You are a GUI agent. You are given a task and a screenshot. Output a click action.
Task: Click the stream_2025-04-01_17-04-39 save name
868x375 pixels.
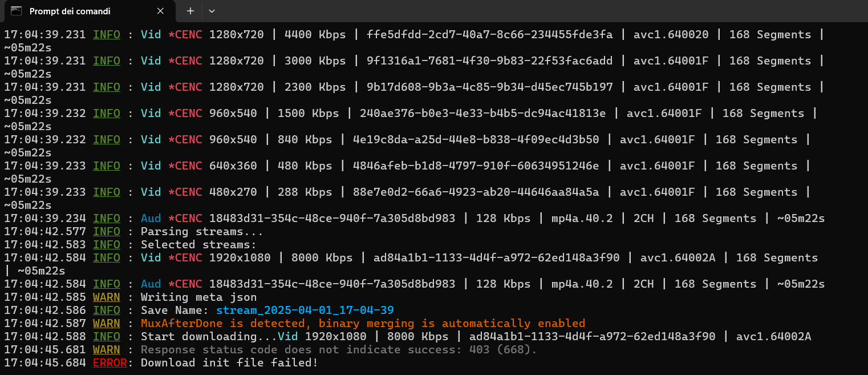click(x=305, y=310)
